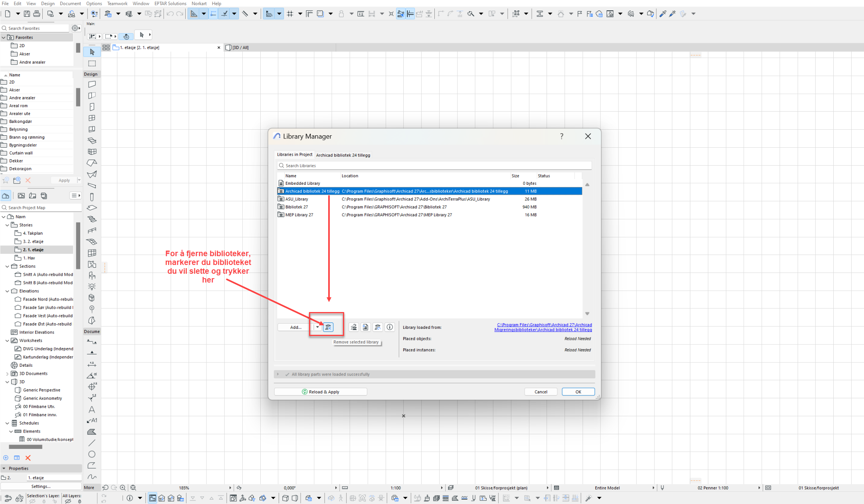Select the Text tool (A) in the toolbox
The width and height of the screenshot is (864, 504).
point(92,409)
